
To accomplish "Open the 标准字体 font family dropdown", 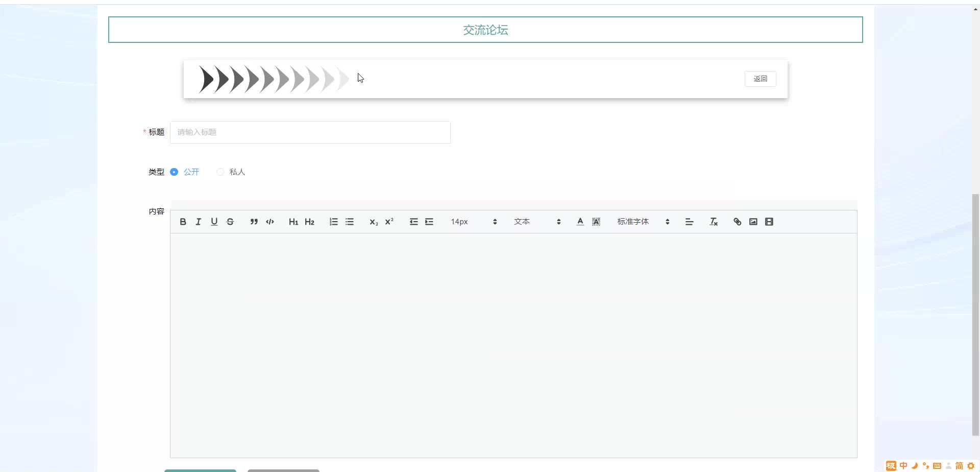I will pyautogui.click(x=643, y=222).
